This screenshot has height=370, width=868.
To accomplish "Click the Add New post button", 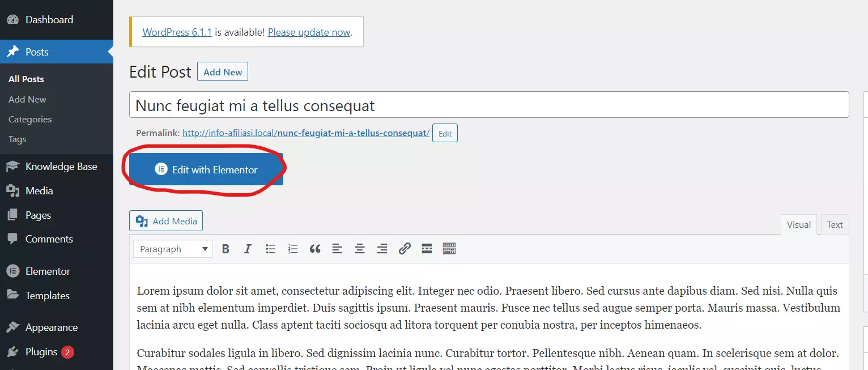I will [223, 72].
